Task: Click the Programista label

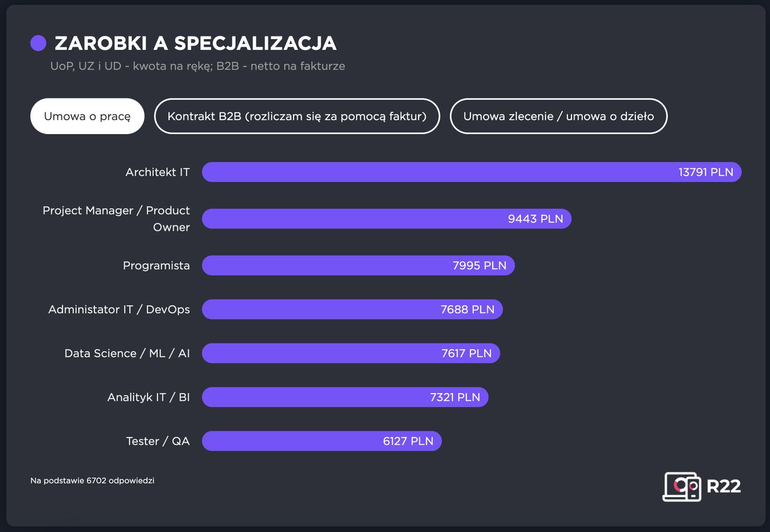Action: click(156, 265)
